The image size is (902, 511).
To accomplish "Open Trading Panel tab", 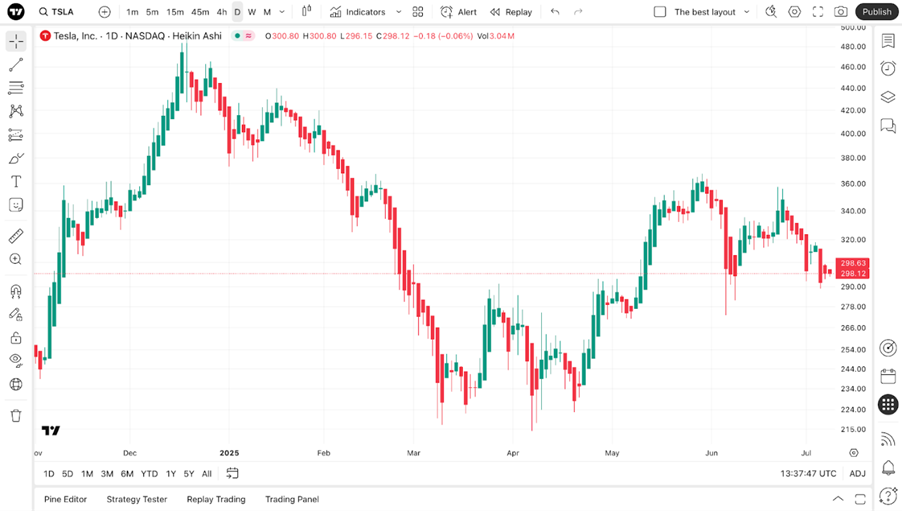I will (x=292, y=499).
